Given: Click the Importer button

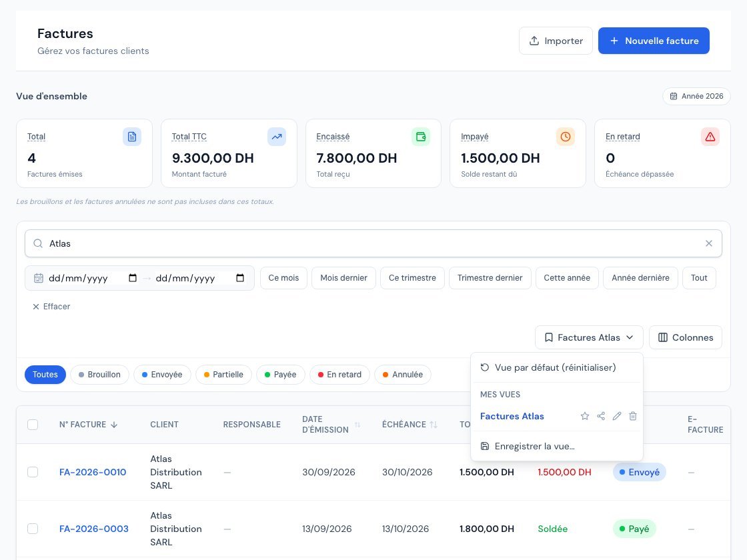Looking at the screenshot, I should tap(556, 41).
